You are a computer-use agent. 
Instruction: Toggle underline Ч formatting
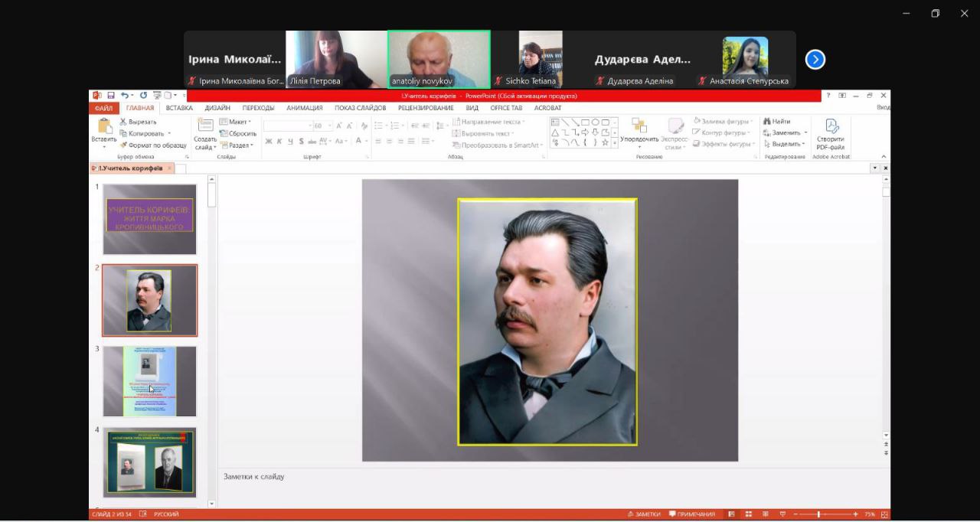click(290, 142)
